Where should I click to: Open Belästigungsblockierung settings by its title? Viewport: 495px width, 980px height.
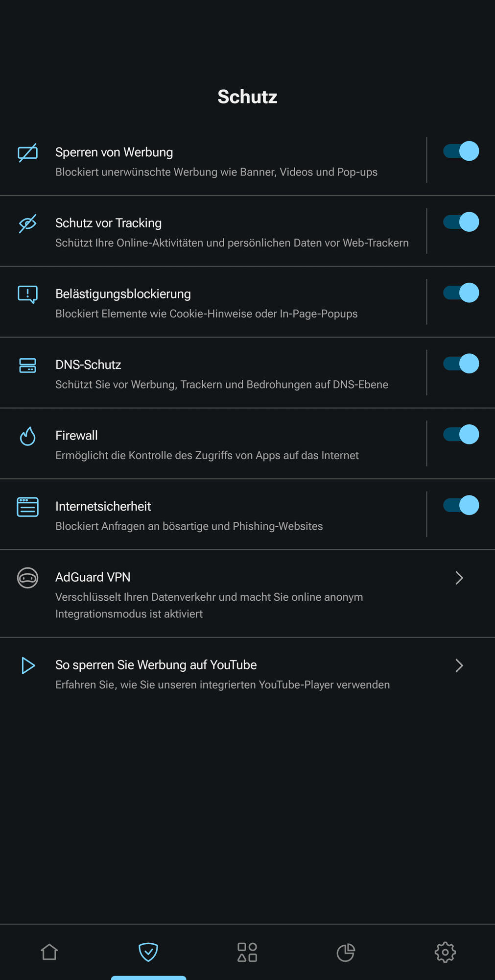point(123,294)
